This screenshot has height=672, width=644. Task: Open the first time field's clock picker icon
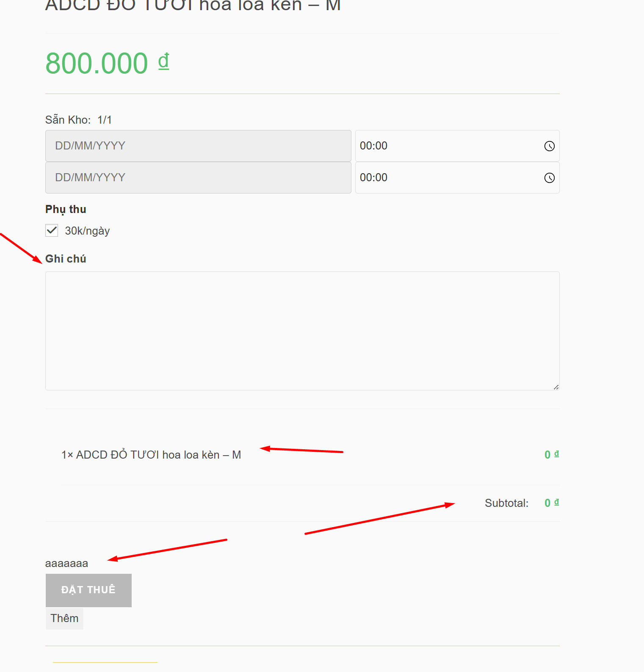[549, 146]
